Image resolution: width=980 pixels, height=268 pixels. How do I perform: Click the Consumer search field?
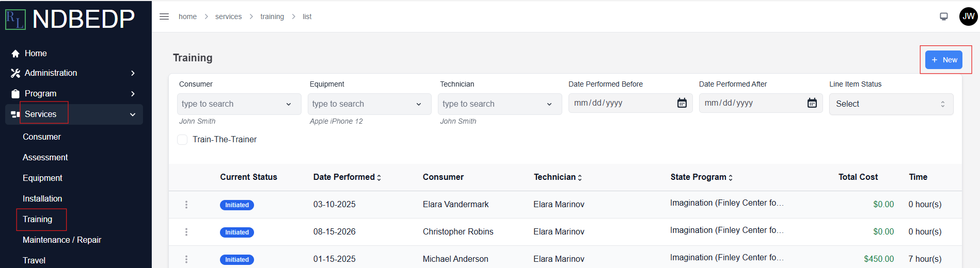(x=239, y=104)
